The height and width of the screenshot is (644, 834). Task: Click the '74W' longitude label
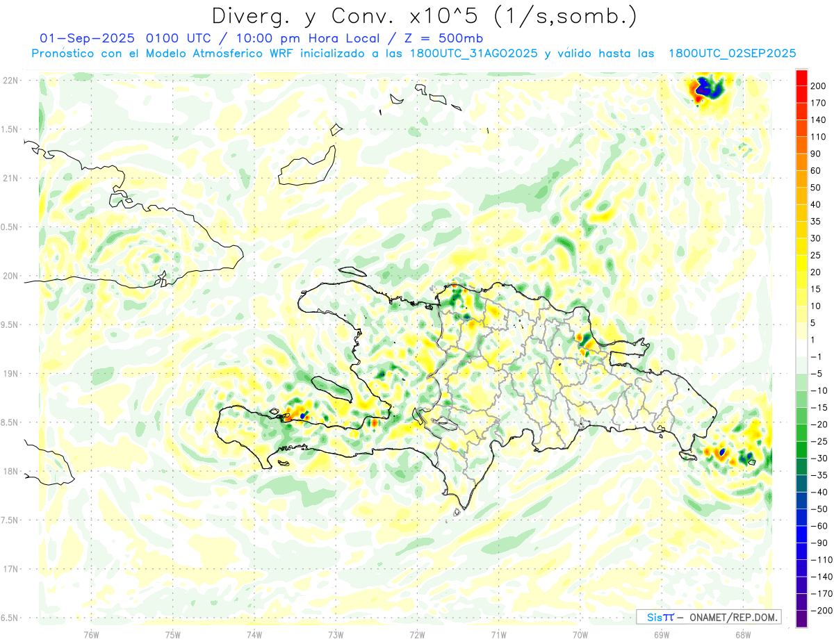[x=254, y=635]
